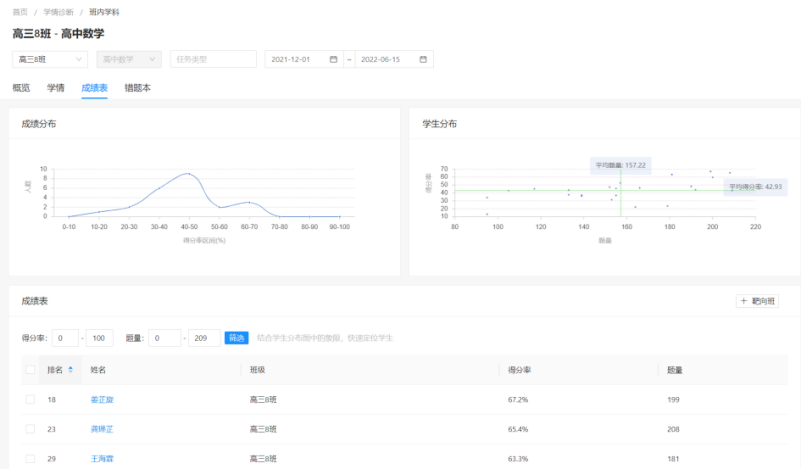Click the start date calendar icon
801x469 pixels.
click(x=334, y=59)
